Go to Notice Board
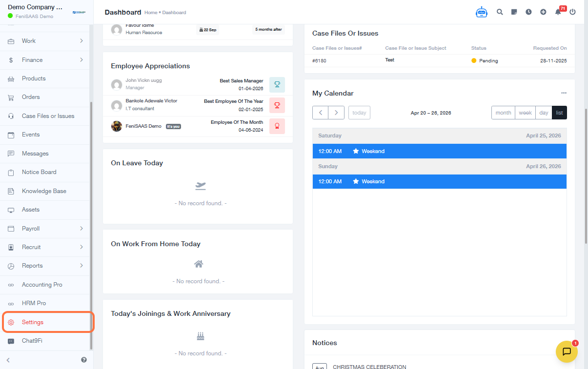 coord(39,172)
